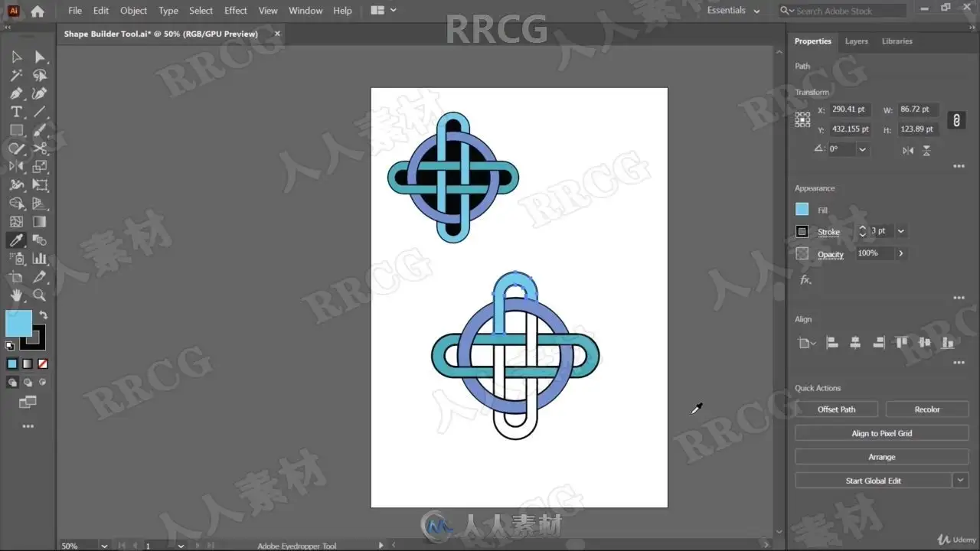Open the Select menu
980x551 pixels.
(x=201, y=11)
